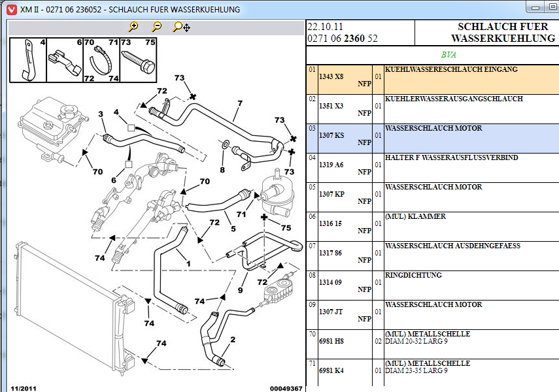Select row 03 WASSERSCHLAUCH MOTOR
Viewport: 559px width, 392px height.
433,139
